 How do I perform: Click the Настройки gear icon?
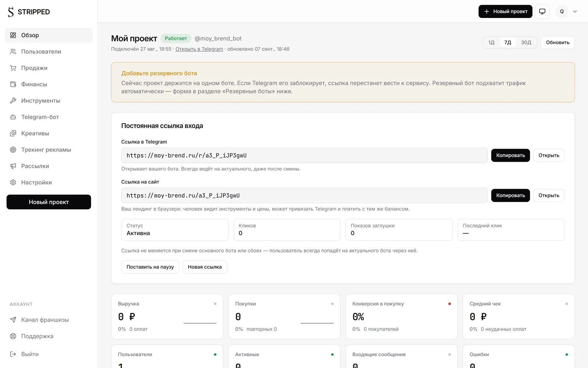[x=13, y=183]
